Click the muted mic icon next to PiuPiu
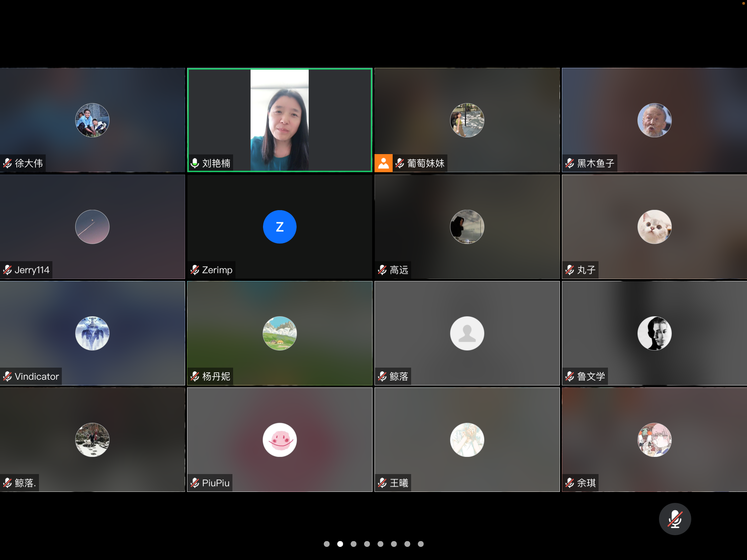This screenshot has height=560, width=747. (195, 483)
